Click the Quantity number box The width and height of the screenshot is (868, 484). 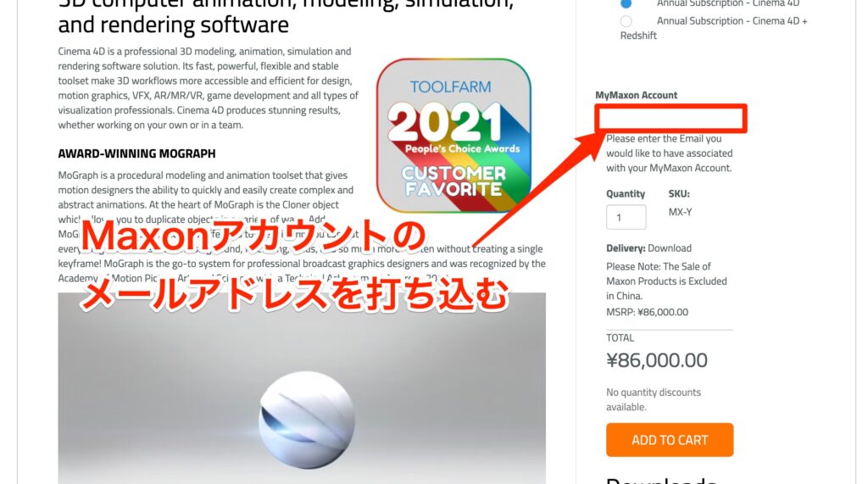626,217
